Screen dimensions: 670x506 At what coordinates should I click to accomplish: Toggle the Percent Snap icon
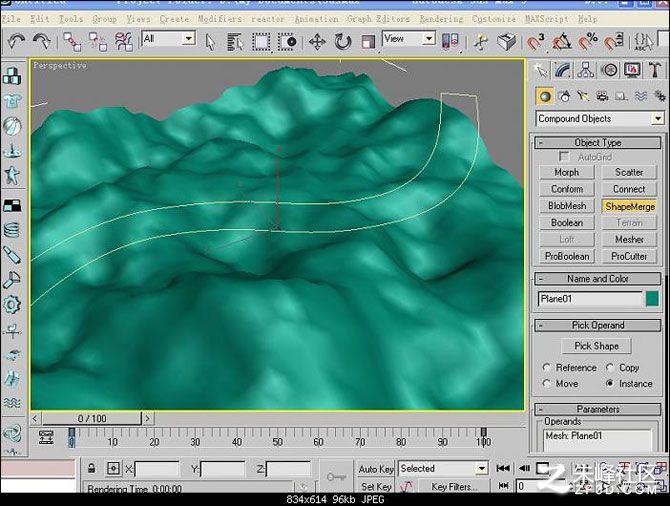[x=588, y=42]
